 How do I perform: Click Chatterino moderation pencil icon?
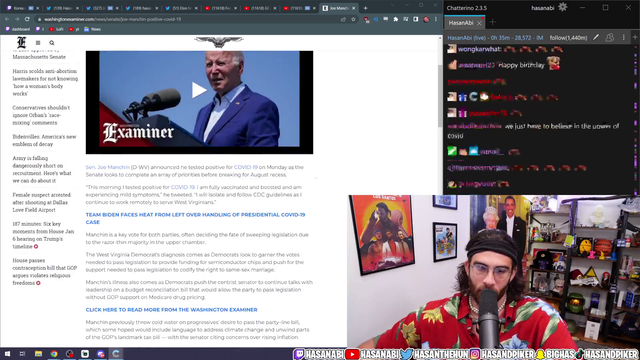[596, 38]
